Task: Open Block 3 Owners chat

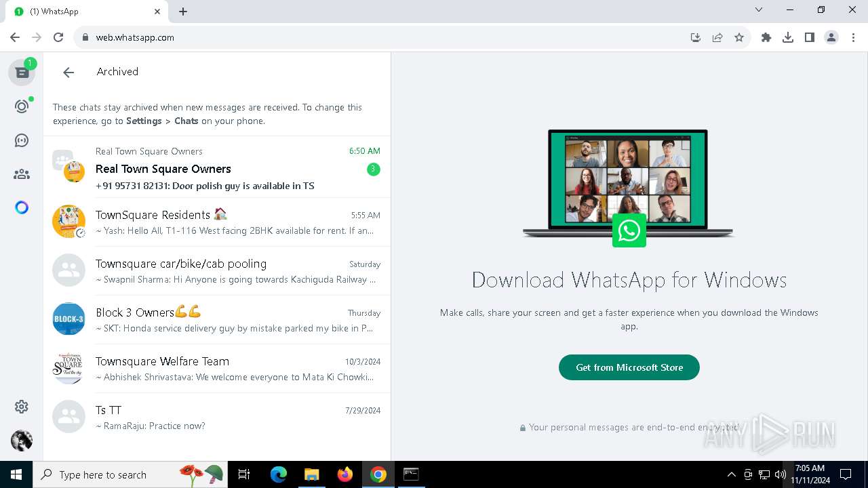Action: (x=217, y=320)
